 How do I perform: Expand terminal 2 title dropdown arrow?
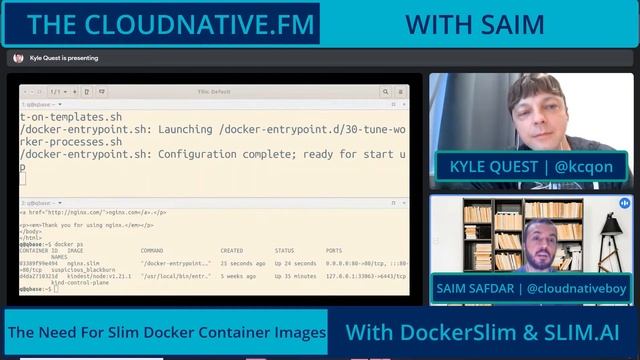(x=60, y=203)
